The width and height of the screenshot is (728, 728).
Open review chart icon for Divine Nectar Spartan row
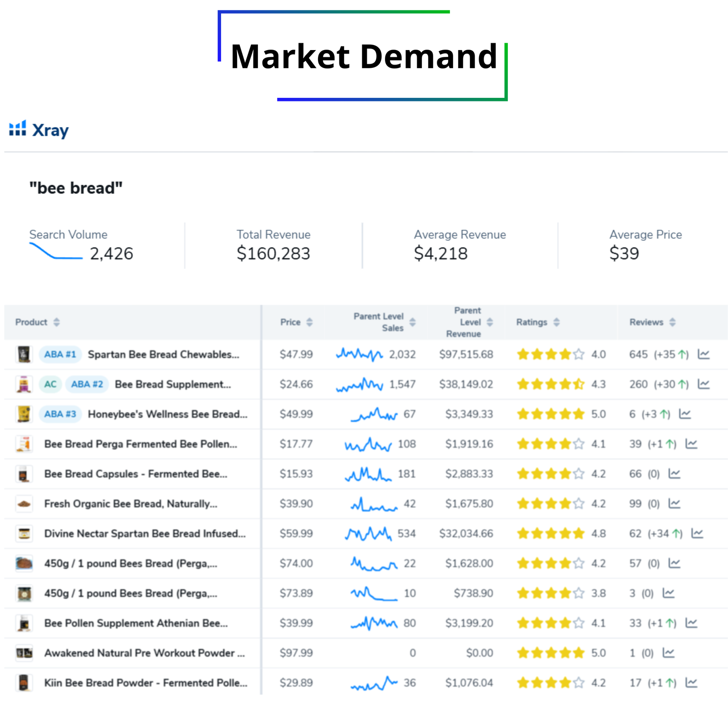coord(697,533)
